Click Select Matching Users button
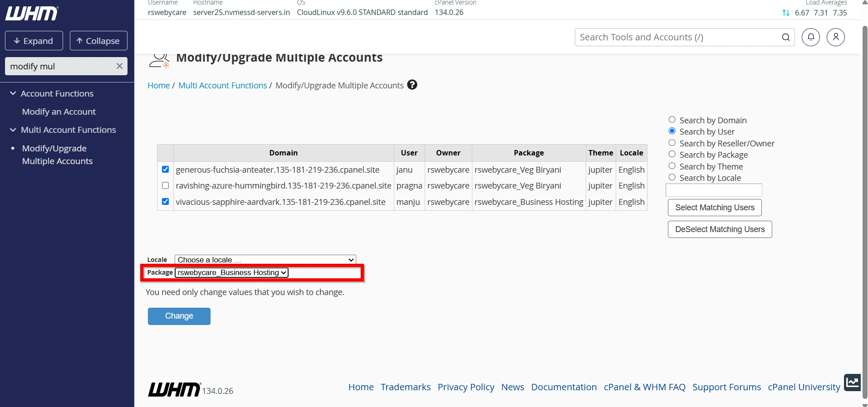Screen dimensions: 868x407 [x=715, y=208]
